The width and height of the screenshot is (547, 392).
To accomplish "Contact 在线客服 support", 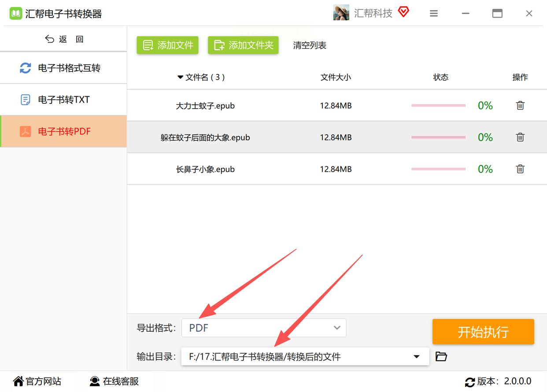I will click(x=114, y=381).
